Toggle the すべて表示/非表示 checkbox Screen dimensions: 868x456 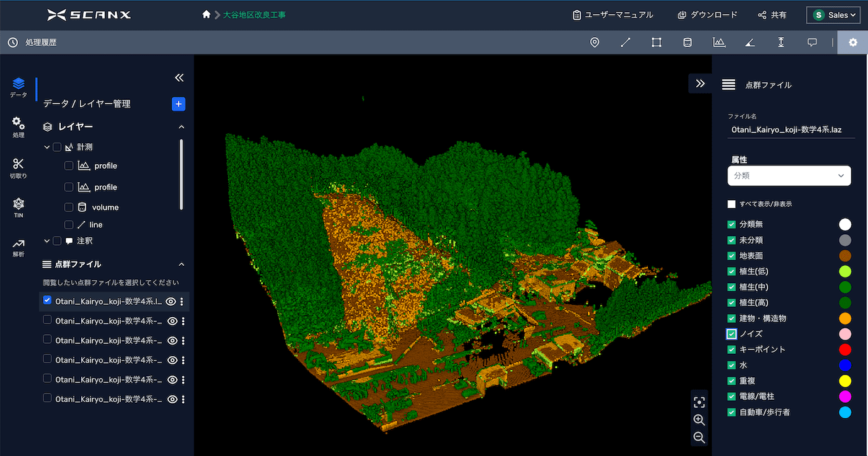pyautogui.click(x=732, y=204)
